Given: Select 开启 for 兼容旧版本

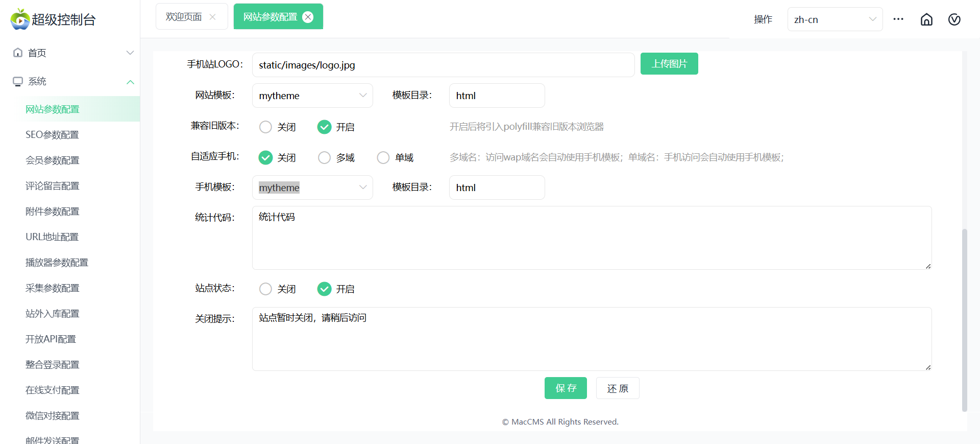Looking at the screenshot, I should coord(324,127).
